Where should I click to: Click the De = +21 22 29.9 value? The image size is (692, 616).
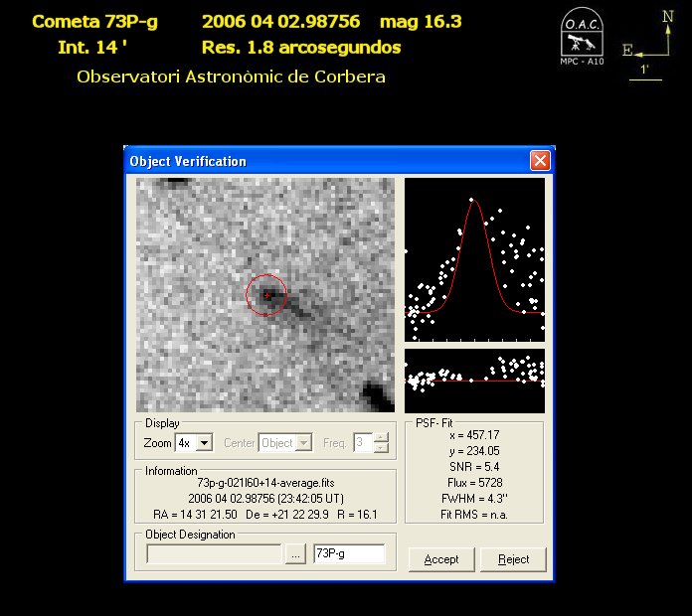point(287,515)
